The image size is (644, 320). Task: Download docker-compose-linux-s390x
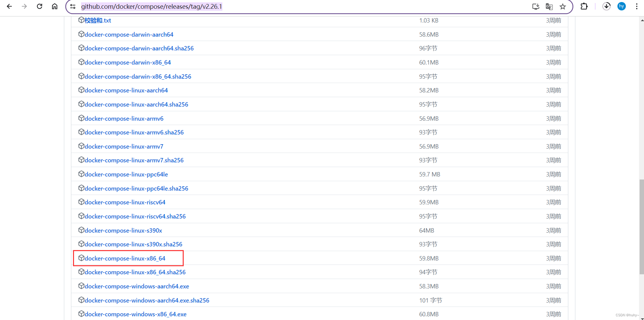pos(123,231)
